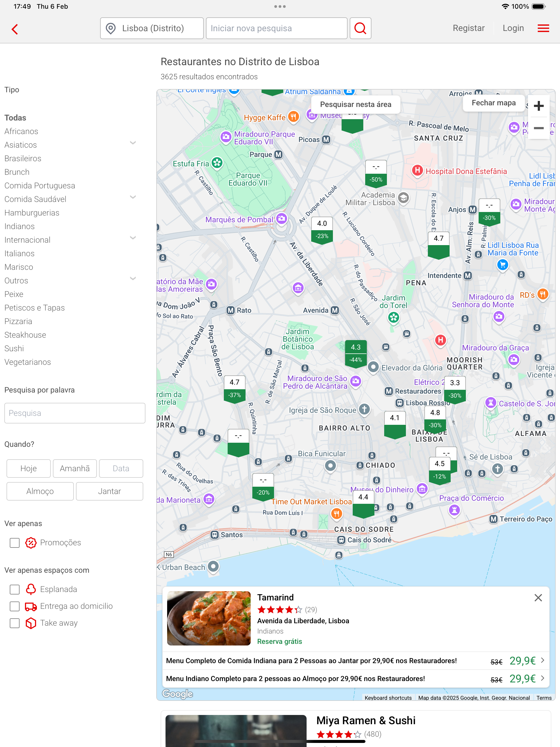Screen dimensions: 560x747
Task: Tap the Elevador da Glória marker
Action: click(x=373, y=367)
